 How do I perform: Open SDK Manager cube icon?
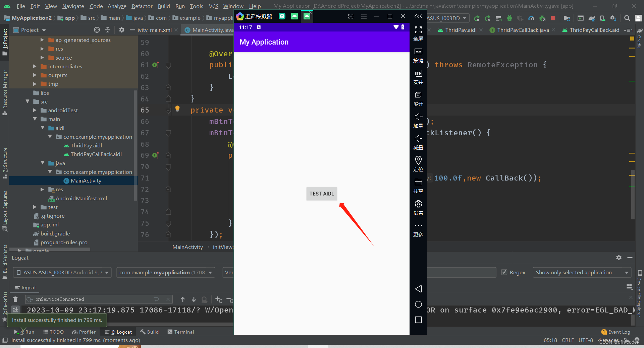[613, 18]
